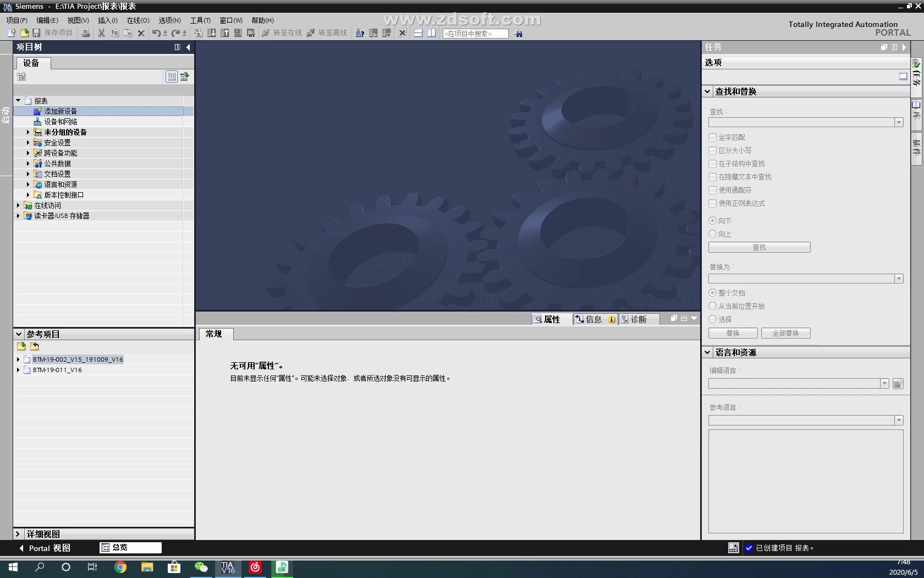Check the 使用通配符 option
Viewport: 924px width, 578px height.
(x=712, y=190)
